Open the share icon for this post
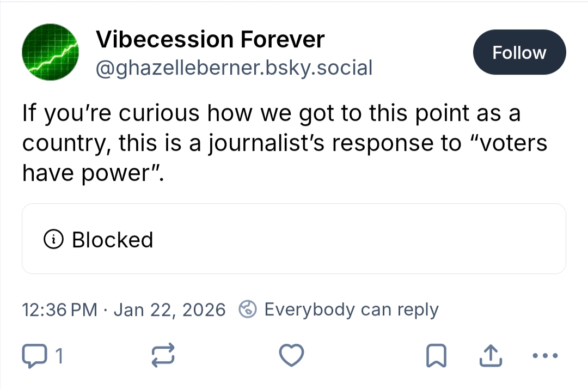 point(489,356)
